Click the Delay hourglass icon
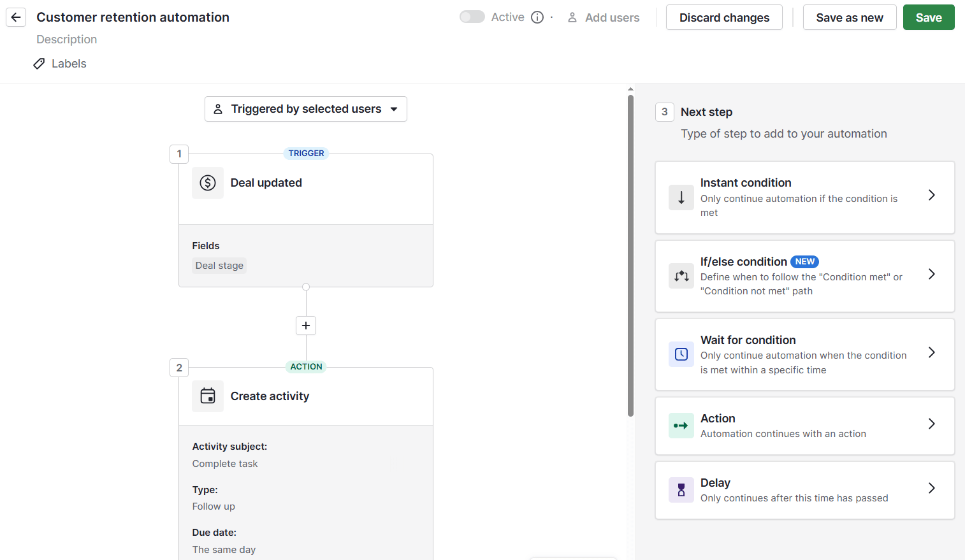Image resolution: width=965 pixels, height=560 pixels. tap(681, 490)
